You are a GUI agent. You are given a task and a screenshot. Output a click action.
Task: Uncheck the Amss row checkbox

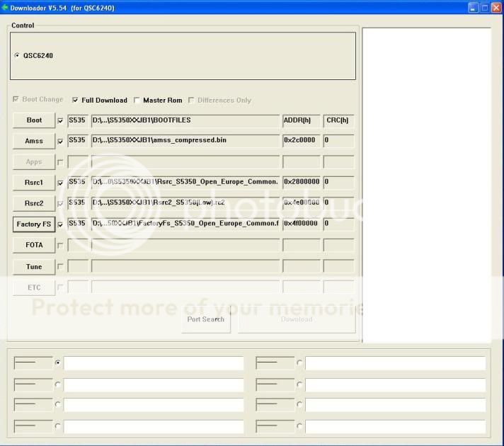(x=60, y=142)
